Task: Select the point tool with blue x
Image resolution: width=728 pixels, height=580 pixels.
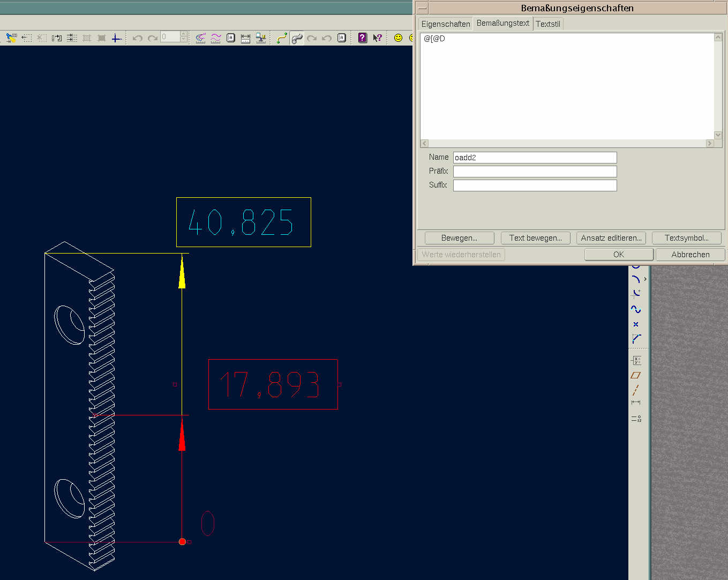Action: point(636,324)
